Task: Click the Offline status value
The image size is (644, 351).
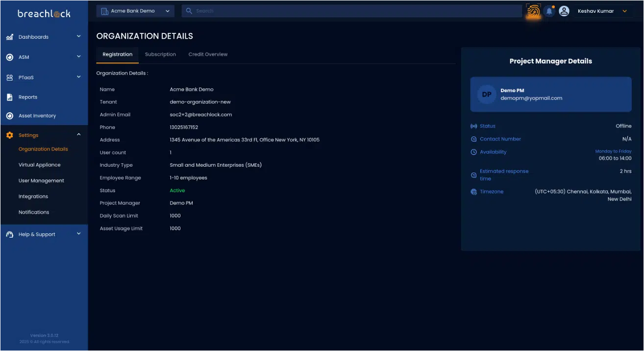Action: [623, 126]
